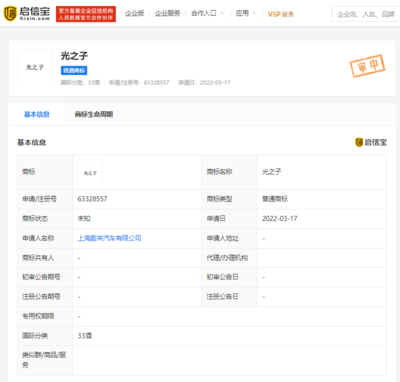The height and width of the screenshot is (382, 400).
Task: Open the 企业服务 menu item
Action: pos(167,13)
